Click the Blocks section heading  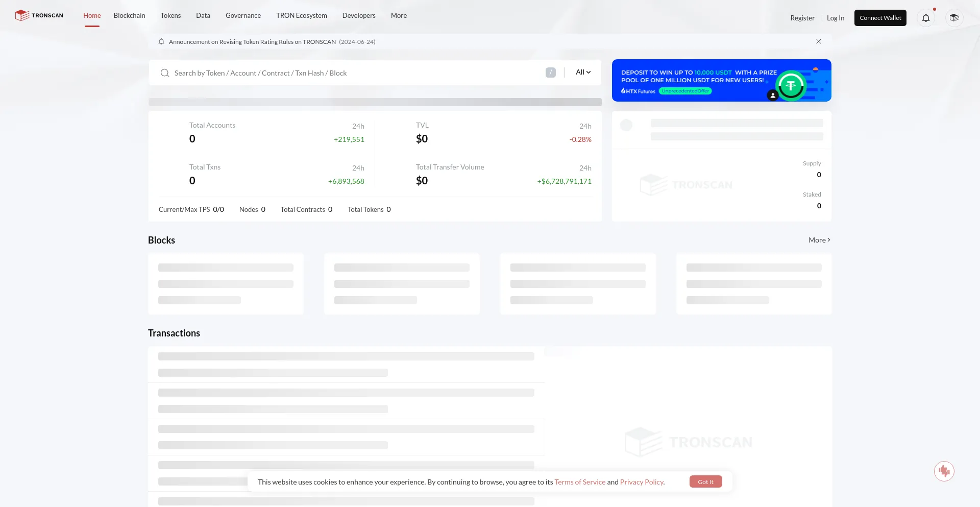(161, 240)
